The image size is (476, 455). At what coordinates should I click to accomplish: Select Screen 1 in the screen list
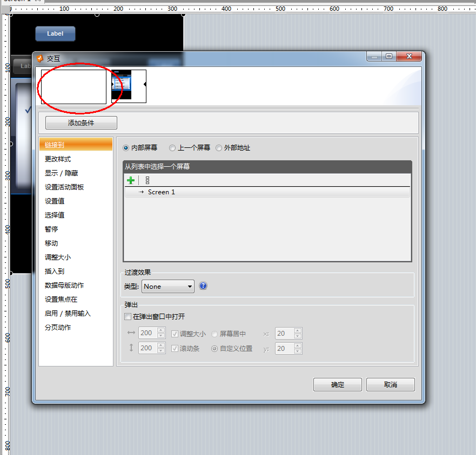click(161, 192)
